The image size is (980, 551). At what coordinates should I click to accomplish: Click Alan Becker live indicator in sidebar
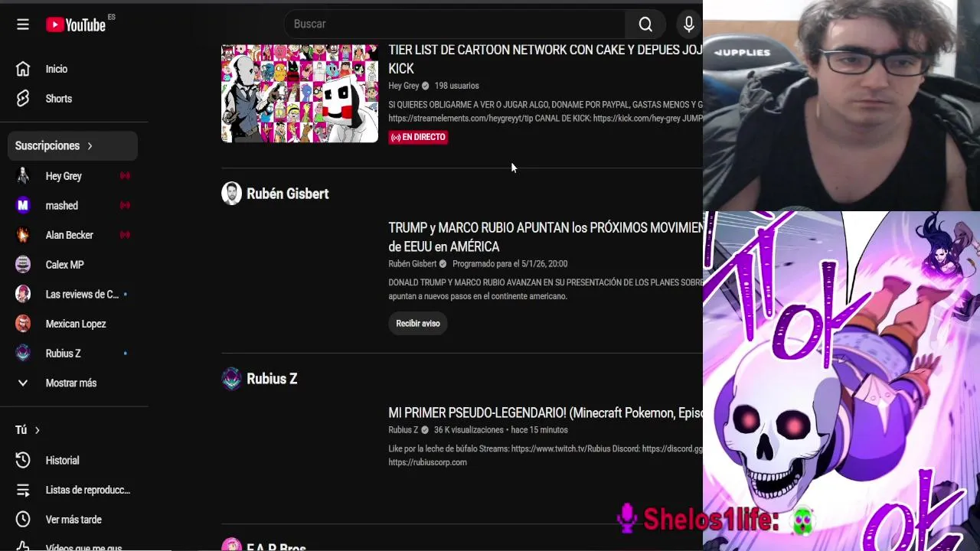(125, 235)
